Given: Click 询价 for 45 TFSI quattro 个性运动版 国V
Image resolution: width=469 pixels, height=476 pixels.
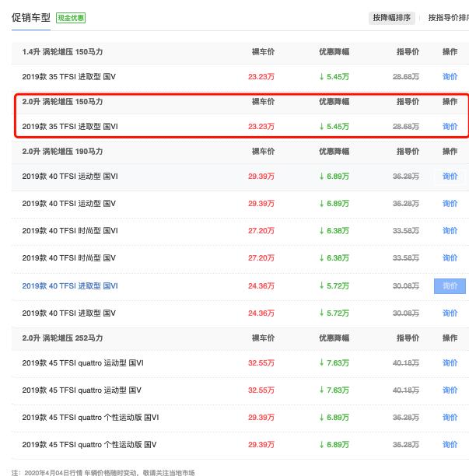Looking at the screenshot, I should (450, 445).
